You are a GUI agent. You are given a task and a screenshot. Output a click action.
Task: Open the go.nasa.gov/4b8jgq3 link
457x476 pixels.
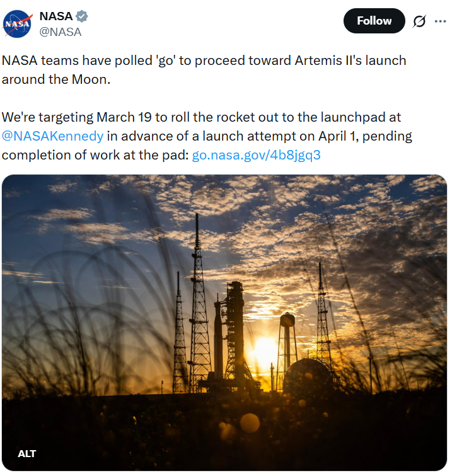pyautogui.click(x=256, y=154)
